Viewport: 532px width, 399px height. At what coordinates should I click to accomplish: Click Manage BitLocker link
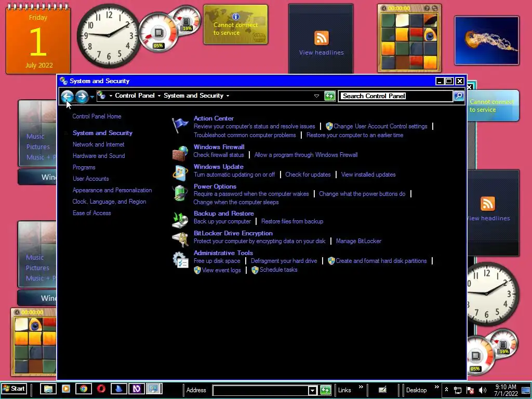coord(358,241)
